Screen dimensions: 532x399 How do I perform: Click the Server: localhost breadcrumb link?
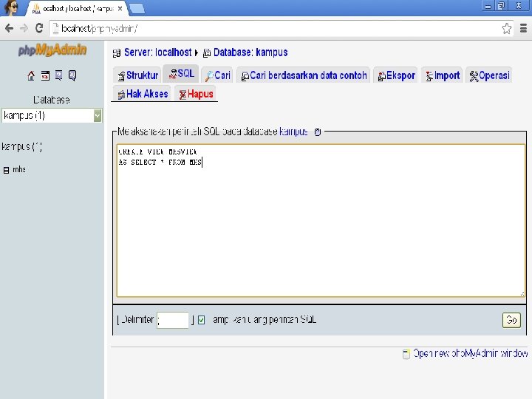click(158, 52)
